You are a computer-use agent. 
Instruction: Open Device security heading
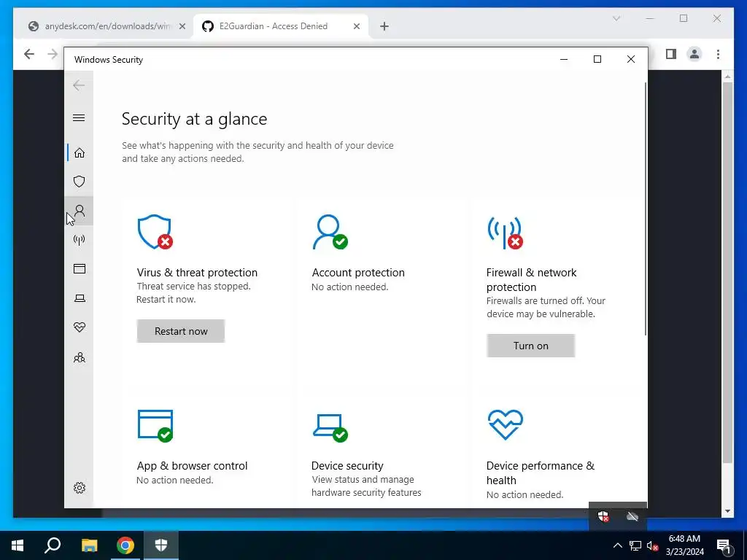coord(347,466)
